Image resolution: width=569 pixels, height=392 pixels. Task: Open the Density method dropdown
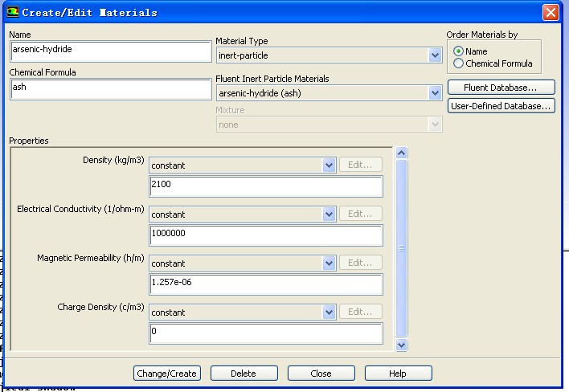[x=329, y=165]
